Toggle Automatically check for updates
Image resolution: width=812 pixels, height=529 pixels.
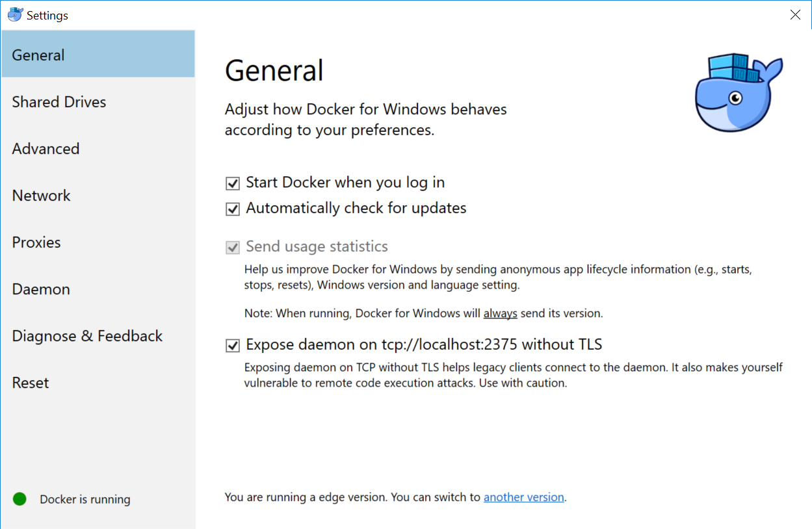pos(232,209)
